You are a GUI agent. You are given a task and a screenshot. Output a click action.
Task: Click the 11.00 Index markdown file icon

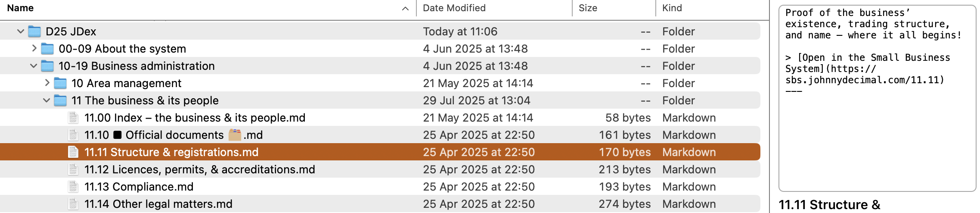(x=73, y=118)
